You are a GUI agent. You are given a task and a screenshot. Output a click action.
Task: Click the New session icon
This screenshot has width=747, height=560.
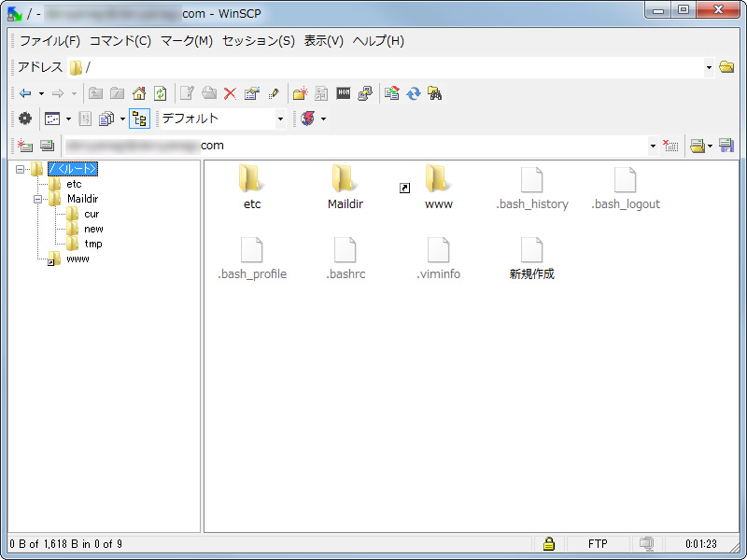point(25,146)
